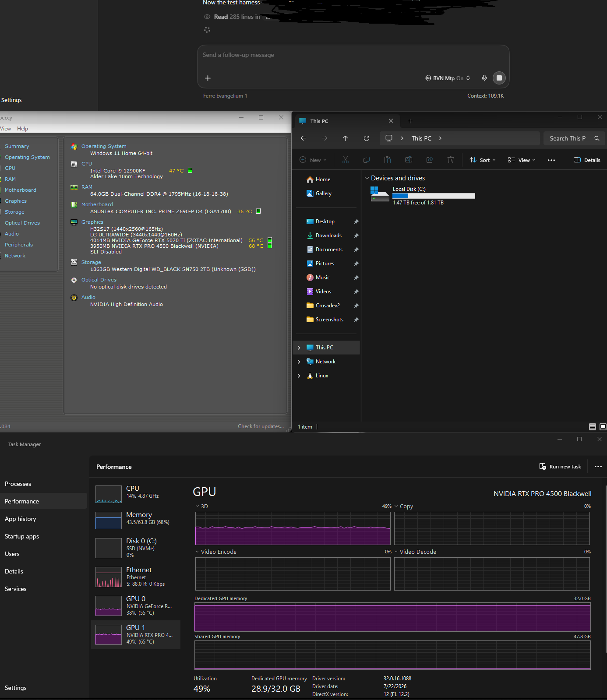Open the Sort dropdown in File Explorer
The height and width of the screenshot is (700, 607).
point(483,160)
